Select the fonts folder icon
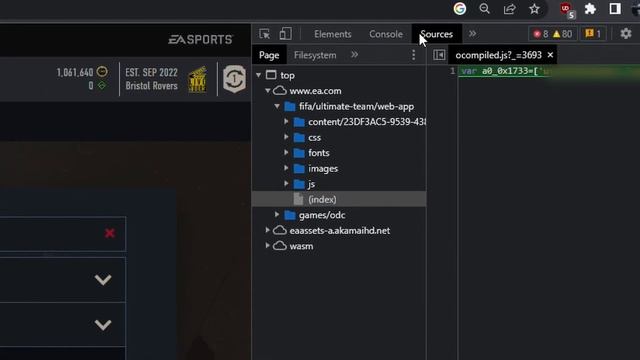This screenshot has width=640, height=360. point(299,153)
